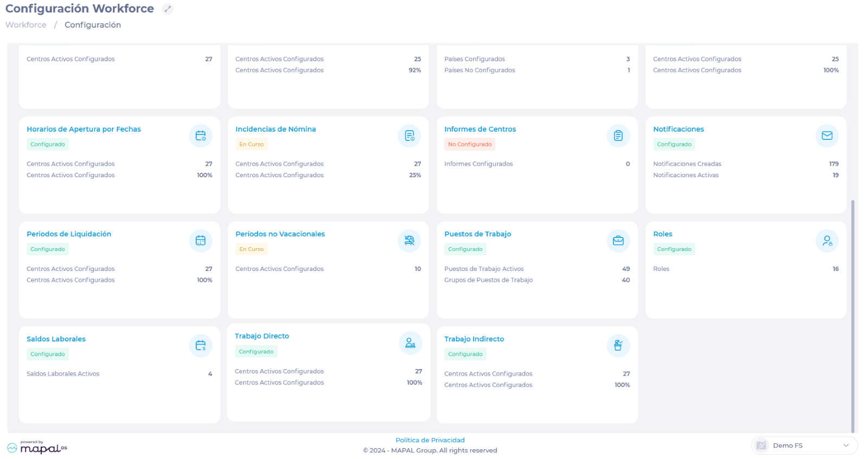Go to Workforce in the breadcrumb
The image size is (868, 459).
26,25
